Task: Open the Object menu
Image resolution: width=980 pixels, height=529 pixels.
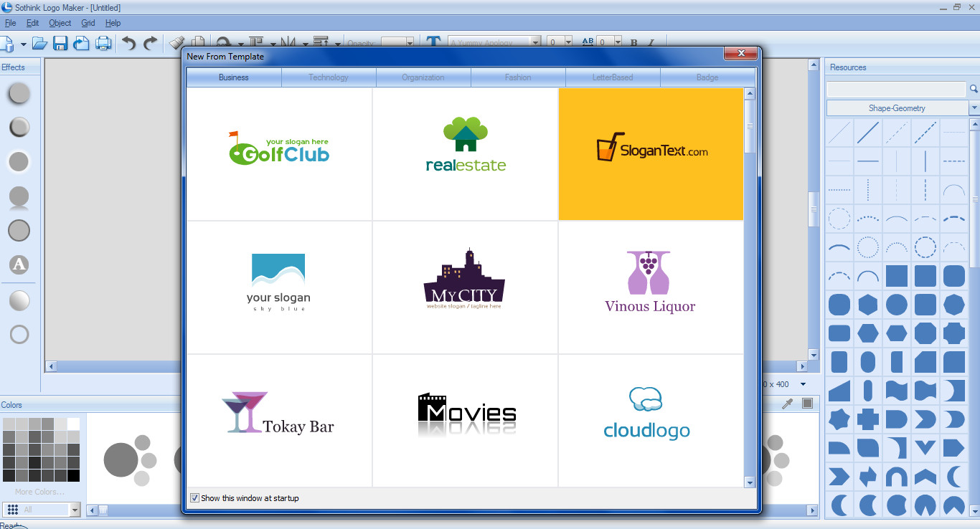Action: (60, 23)
